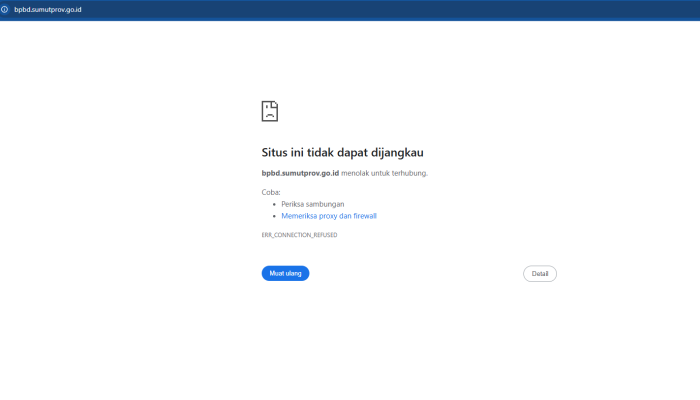Click the site info icon beside the URL
The width and height of the screenshot is (700, 400).
[4, 9]
